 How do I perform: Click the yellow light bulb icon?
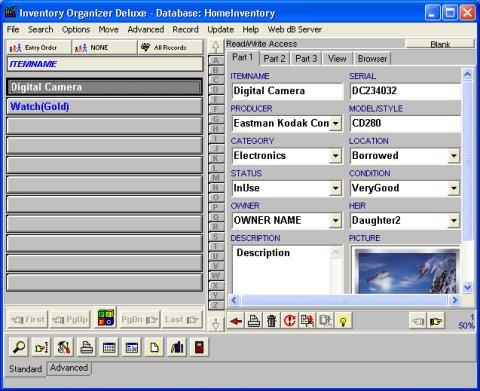click(343, 321)
